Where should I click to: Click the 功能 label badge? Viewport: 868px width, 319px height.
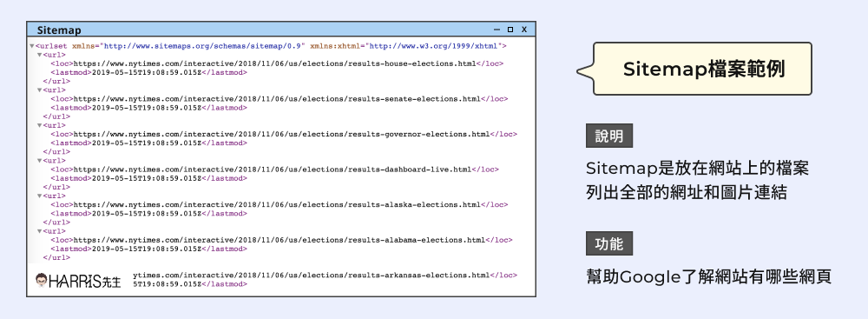click(609, 243)
